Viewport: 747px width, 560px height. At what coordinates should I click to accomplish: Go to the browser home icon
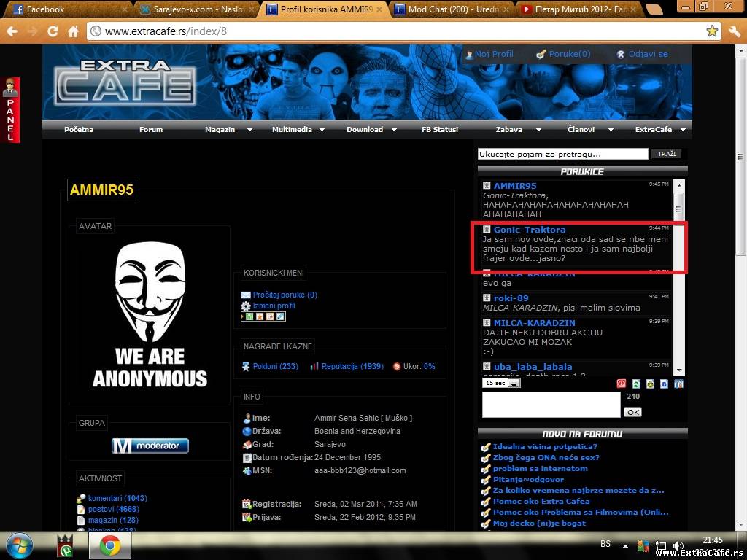click(x=74, y=31)
